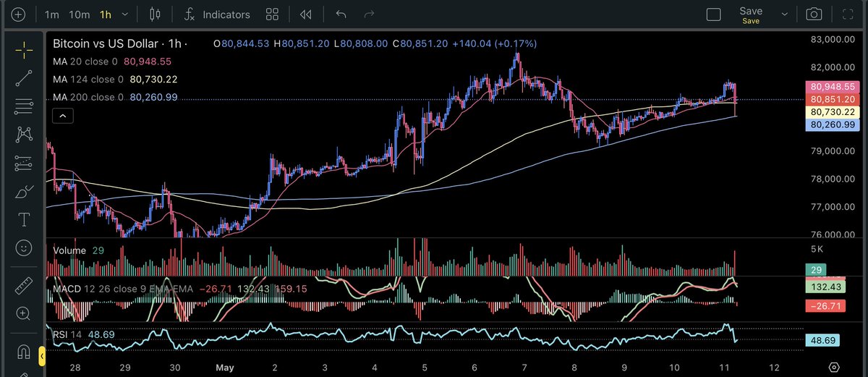Click the green Volume 29 axis label
This screenshot has height=377, width=868.
click(817, 269)
